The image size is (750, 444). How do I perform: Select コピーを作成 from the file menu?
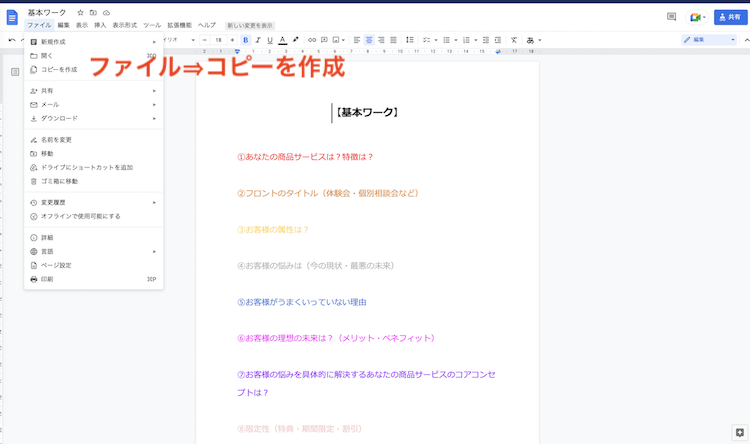click(59, 70)
